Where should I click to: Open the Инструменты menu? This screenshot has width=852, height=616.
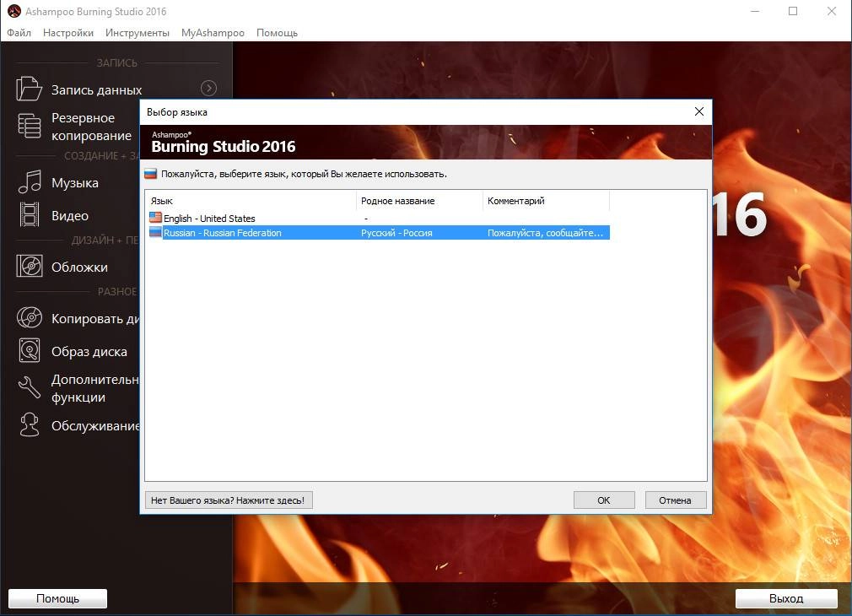(138, 33)
